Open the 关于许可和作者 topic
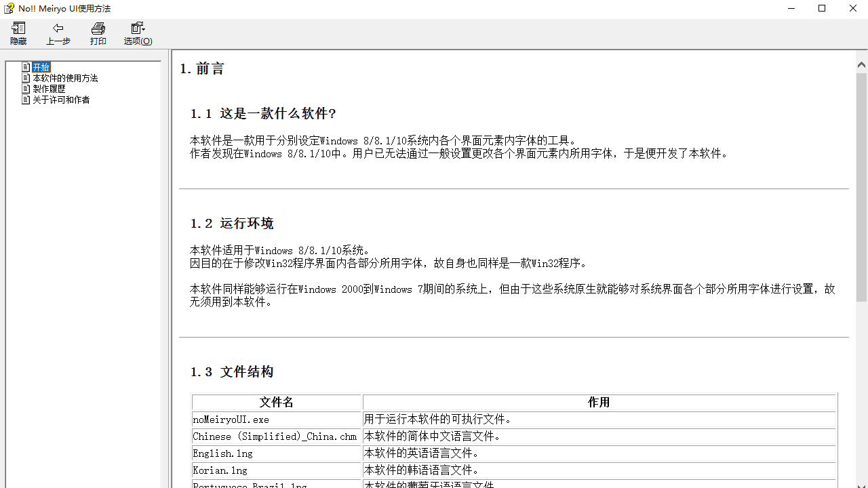Screen dimensions: 868x488 [61, 100]
